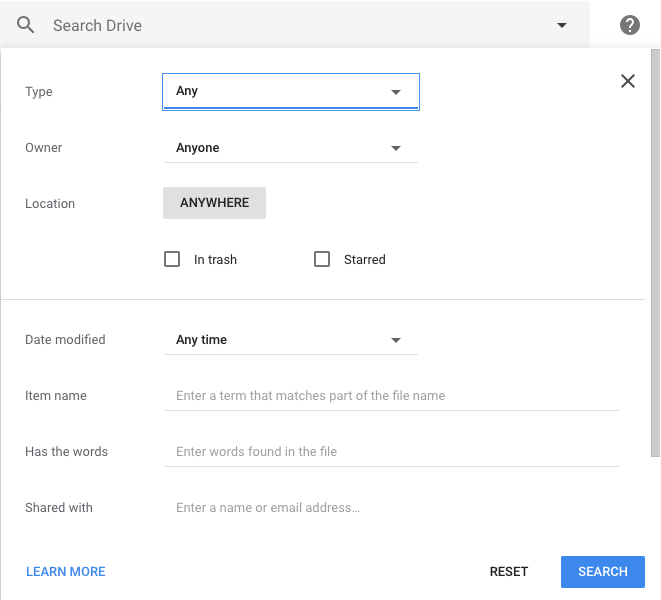
Task: Follow the LEARN MORE link
Action: [66, 572]
